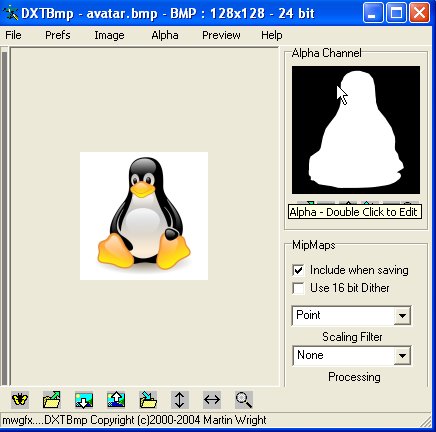Screen dimensions: 436x432
Task: Flip image vertically with up-down arrow icon
Action: pos(180,399)
